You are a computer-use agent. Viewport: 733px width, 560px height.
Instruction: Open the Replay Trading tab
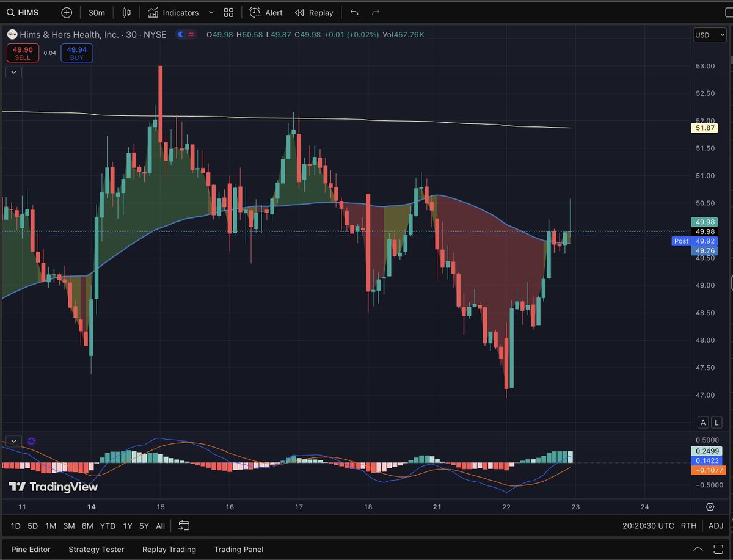pos(169,550)
